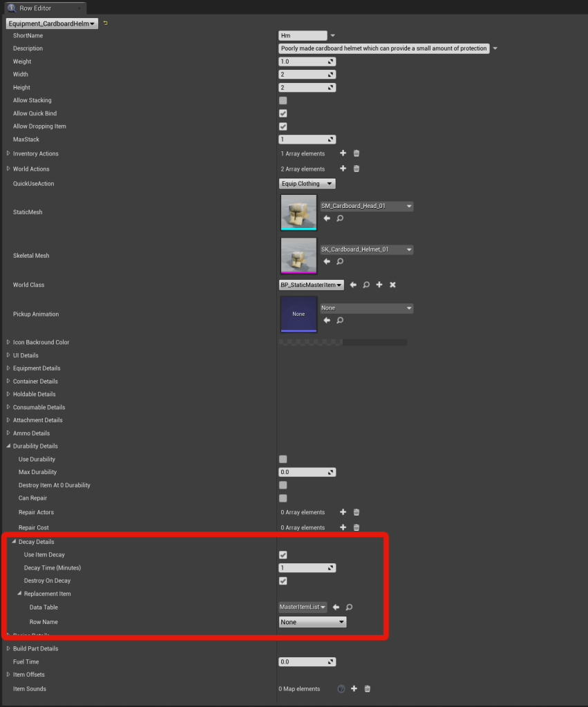Expand Build Part Details section

(x=8, y=648)
